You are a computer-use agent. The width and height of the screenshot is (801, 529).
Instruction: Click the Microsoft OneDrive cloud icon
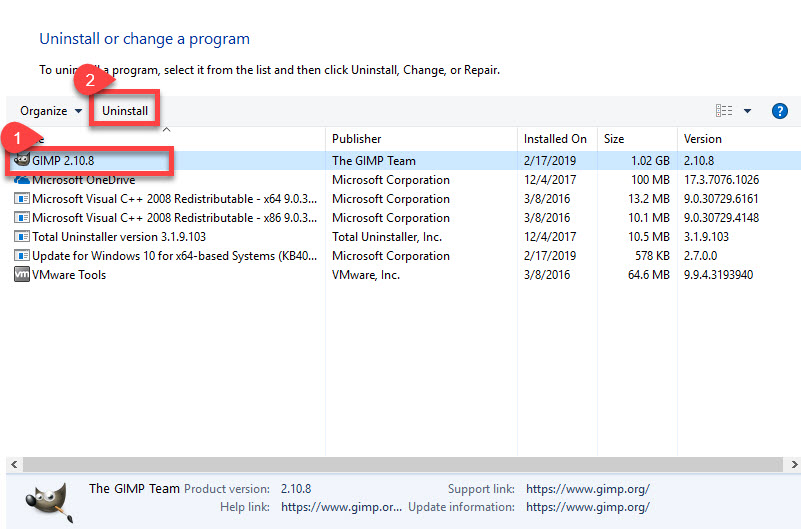point(21,180)
